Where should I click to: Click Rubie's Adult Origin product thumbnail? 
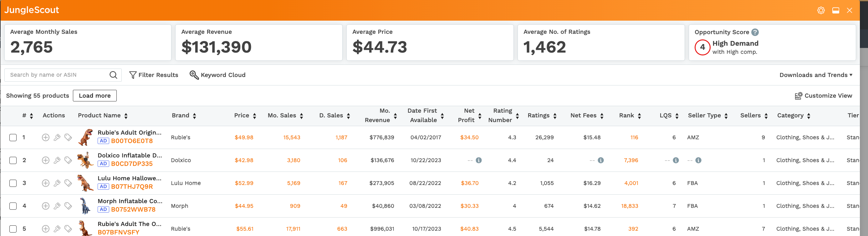point(86,137)
